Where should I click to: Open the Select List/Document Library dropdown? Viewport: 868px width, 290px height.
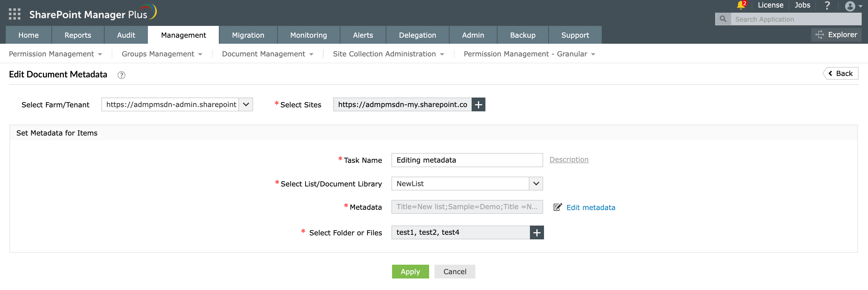click(x=467, y=184)
